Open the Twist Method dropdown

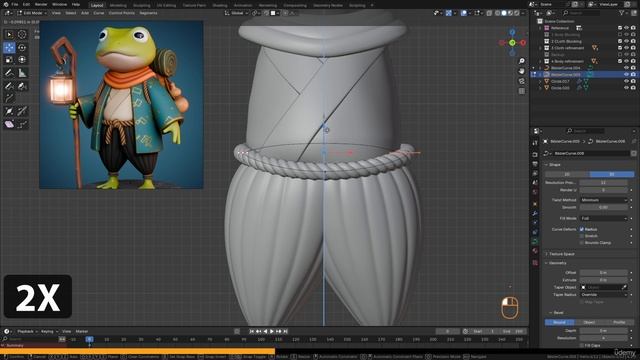603,200
